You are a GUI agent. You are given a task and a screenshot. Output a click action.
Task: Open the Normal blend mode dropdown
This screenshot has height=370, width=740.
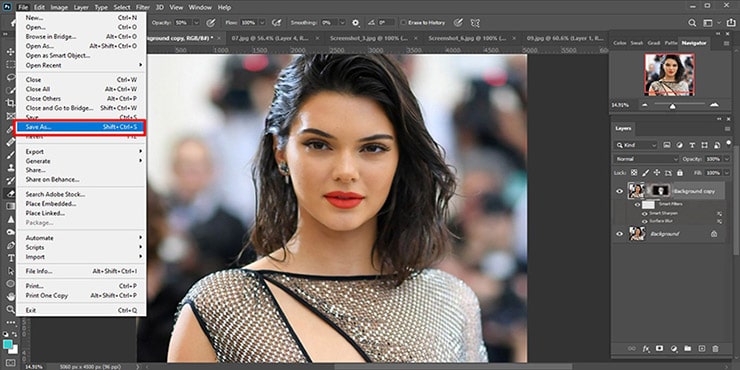646,159
